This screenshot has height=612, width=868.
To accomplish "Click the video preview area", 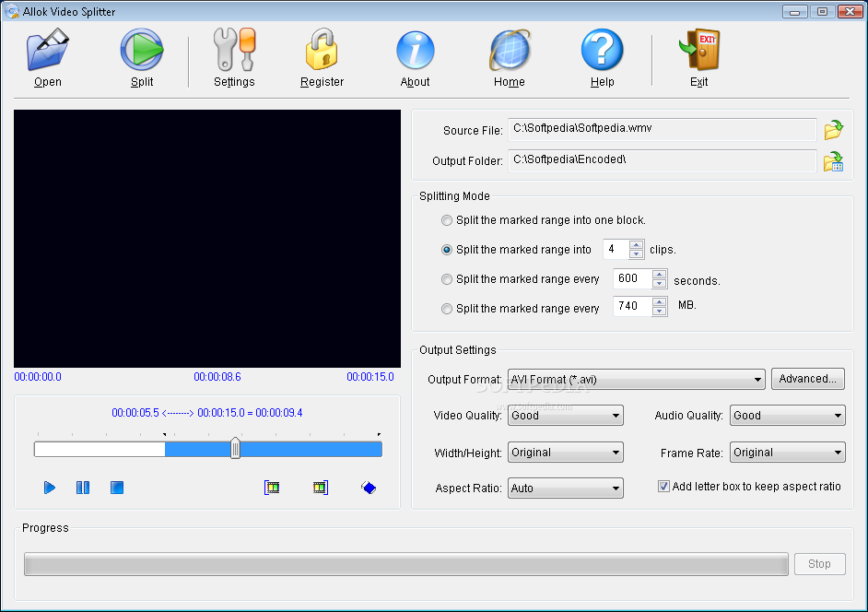I will tap(207, 239).
